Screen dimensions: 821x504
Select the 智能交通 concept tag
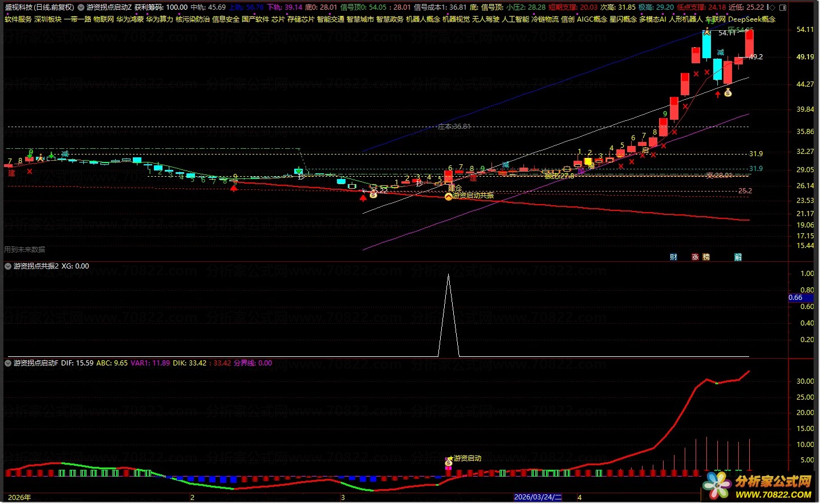coord(331,19)
